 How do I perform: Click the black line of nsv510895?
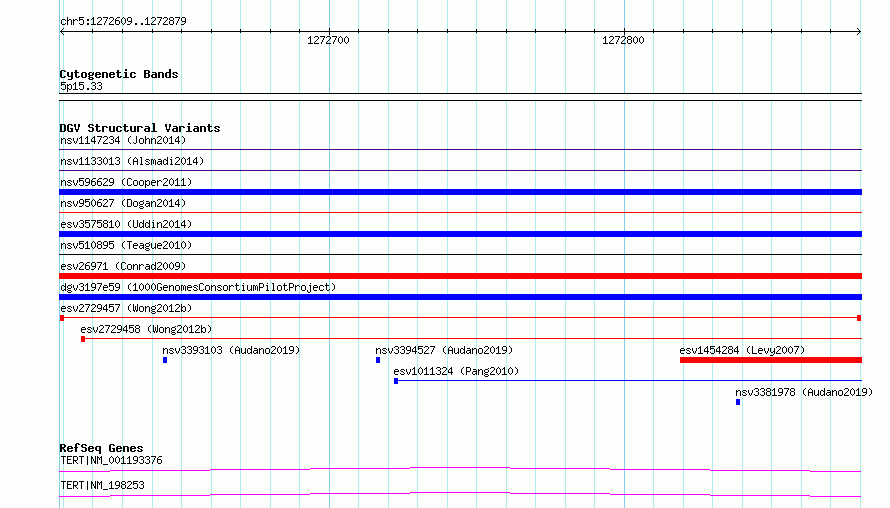click(x=460, y=254)
